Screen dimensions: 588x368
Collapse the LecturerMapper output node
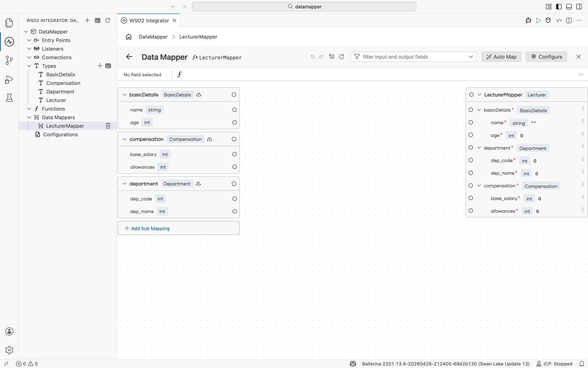coord(480,95)
